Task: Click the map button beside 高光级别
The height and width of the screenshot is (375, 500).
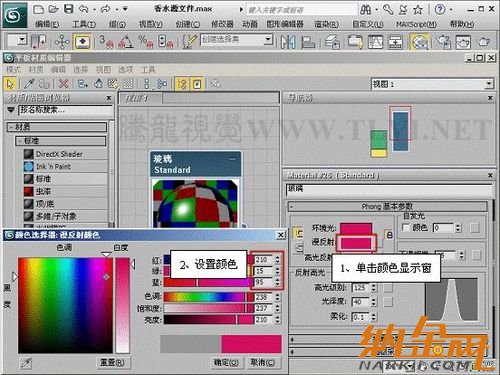Action: click(388, 288)
